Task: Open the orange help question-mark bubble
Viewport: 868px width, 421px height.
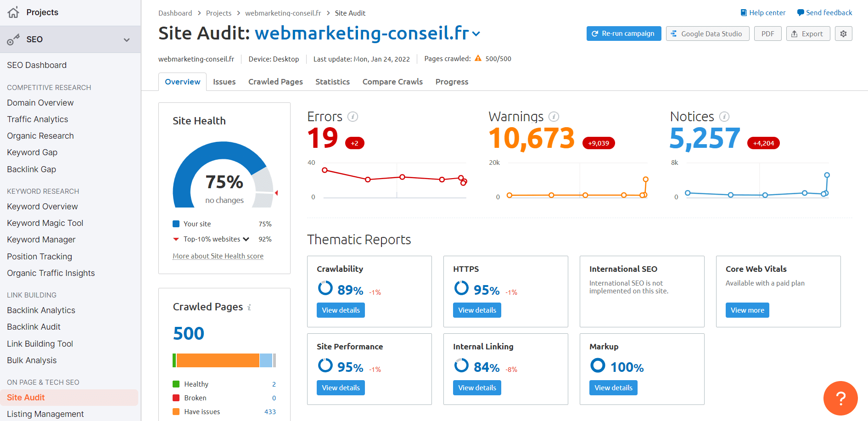Action: click(x=840, y=398)
